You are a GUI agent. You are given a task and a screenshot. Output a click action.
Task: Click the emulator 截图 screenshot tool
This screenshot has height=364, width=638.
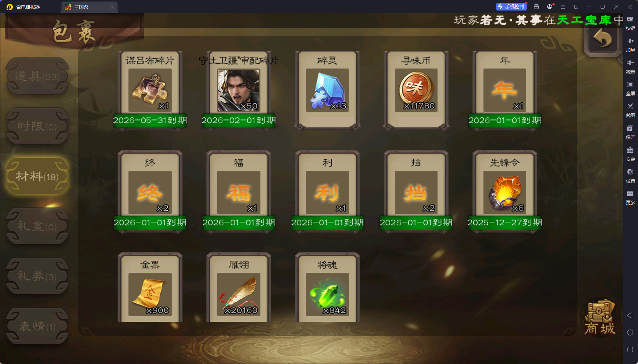630,110
